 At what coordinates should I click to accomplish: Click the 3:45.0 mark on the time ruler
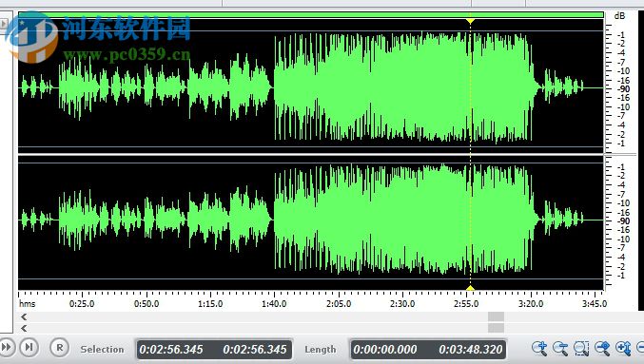click(595, 304)
